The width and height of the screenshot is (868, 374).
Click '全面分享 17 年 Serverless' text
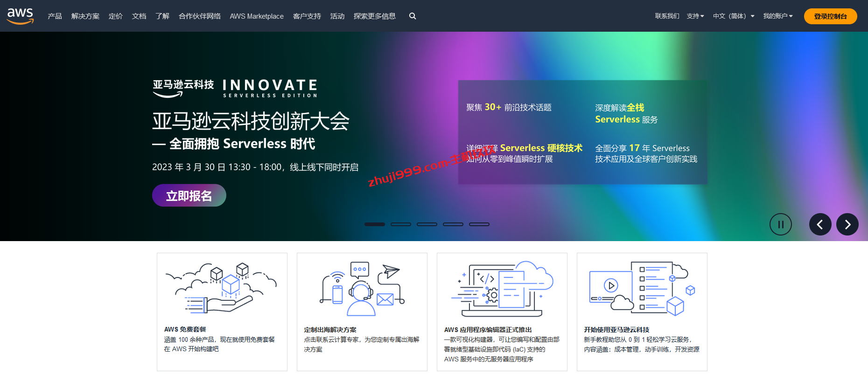642,148
